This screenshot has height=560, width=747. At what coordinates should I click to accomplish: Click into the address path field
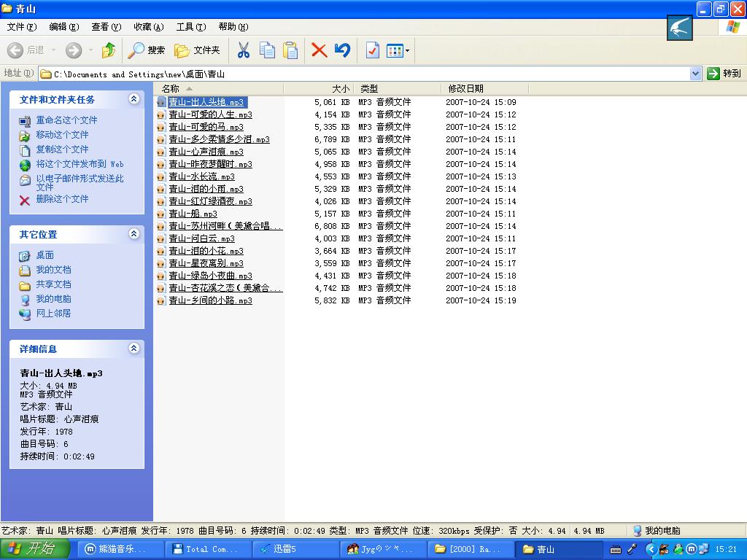364,74
